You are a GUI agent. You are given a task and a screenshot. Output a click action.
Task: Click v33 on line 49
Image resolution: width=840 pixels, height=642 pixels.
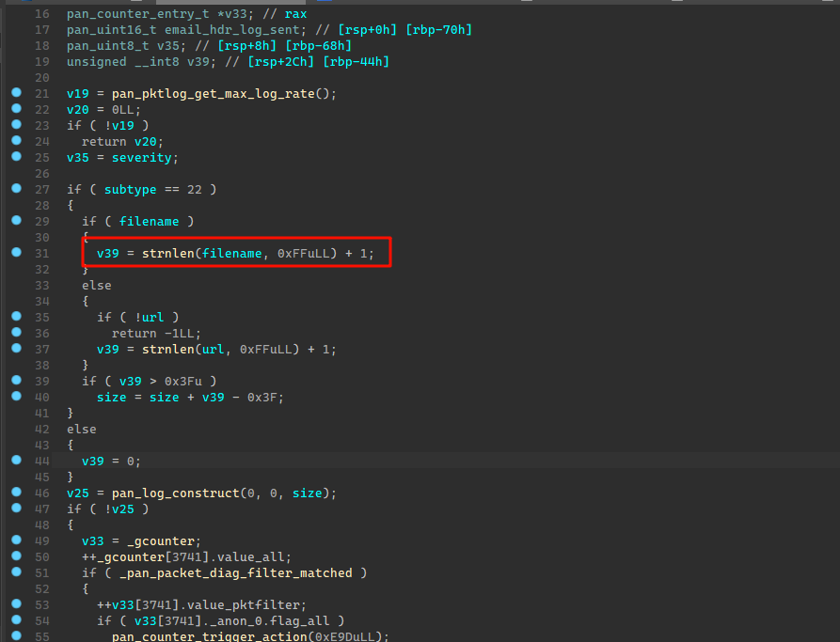tap(93, 541)
